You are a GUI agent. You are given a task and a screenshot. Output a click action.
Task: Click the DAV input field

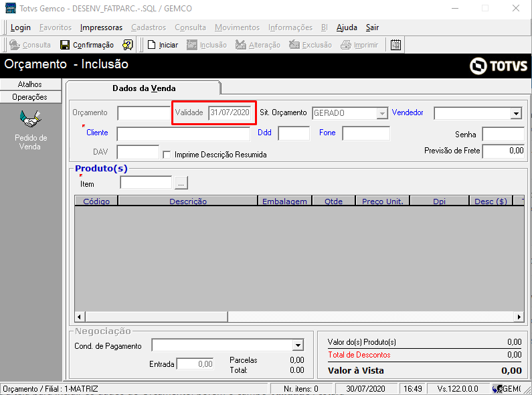(138, 152)
